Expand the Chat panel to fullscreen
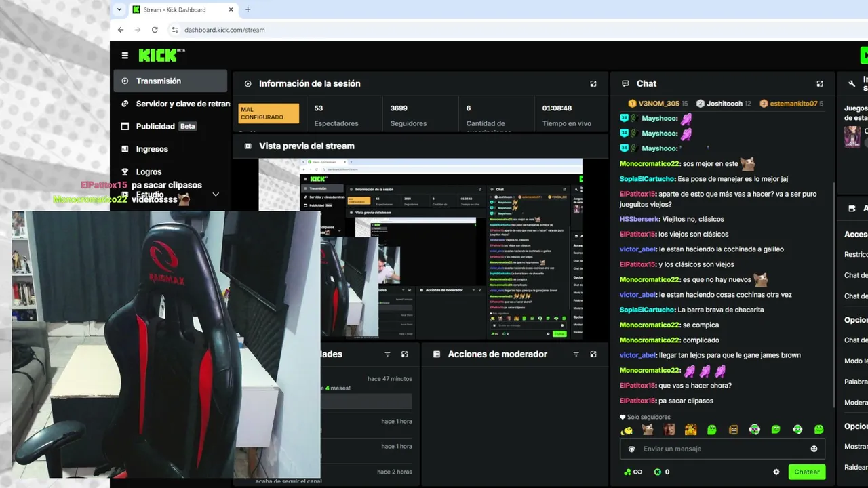The height and width of the screenshot is (488, 868). point(820,84)
